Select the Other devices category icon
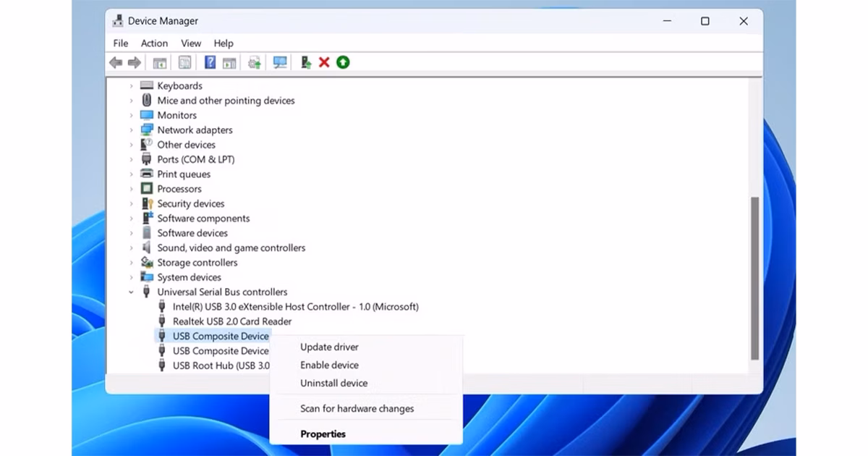This screenshot has height=456, width=868. [147, 145]
